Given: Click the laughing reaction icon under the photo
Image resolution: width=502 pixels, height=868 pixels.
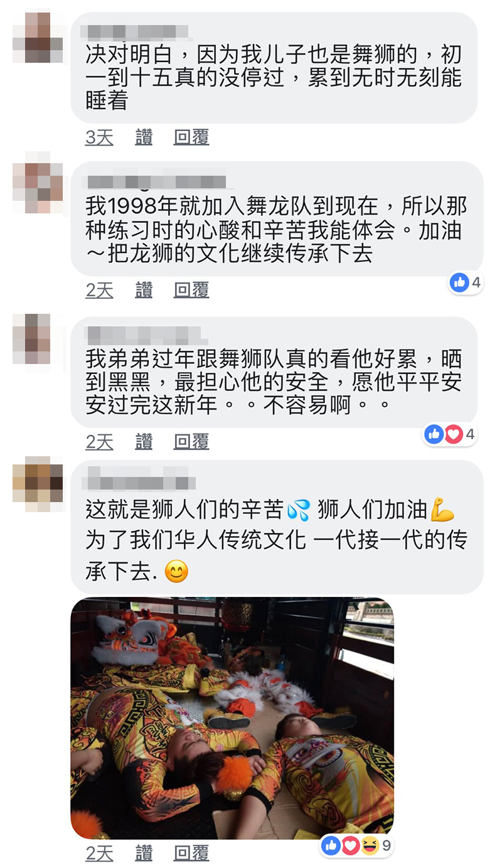Looking at the screenshot, I should [x=370, y=845].
